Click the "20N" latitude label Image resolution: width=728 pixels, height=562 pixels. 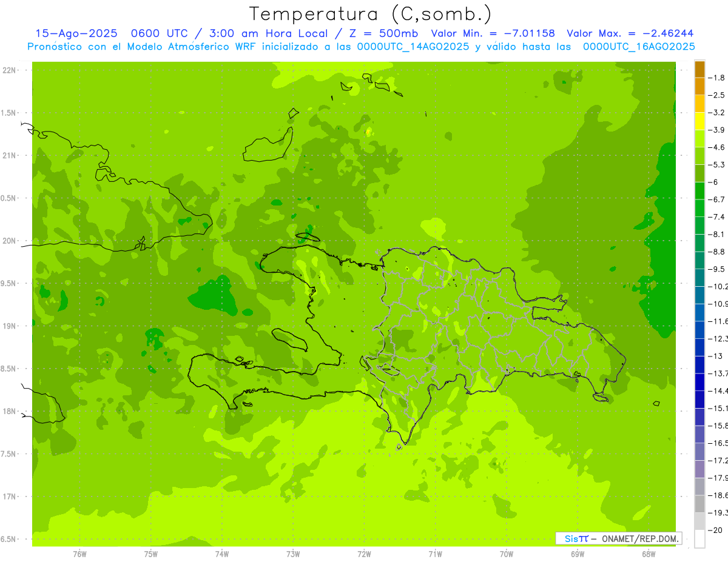click(9, 241)
